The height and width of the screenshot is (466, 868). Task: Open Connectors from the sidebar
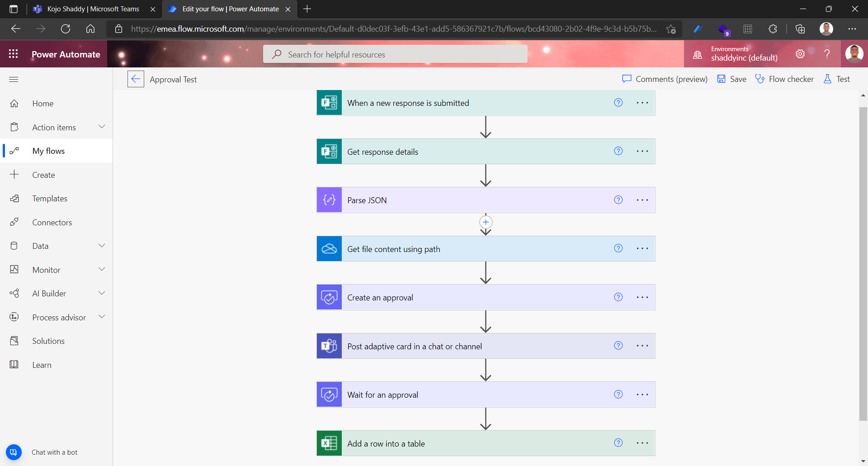click(52, 222)
